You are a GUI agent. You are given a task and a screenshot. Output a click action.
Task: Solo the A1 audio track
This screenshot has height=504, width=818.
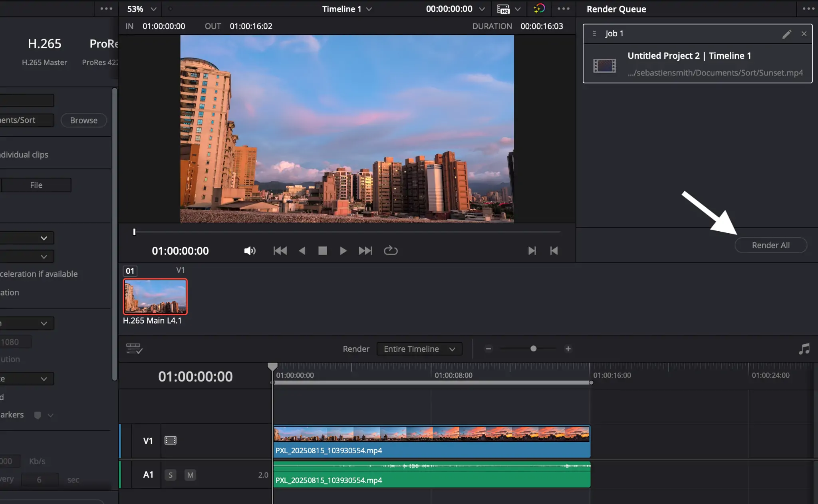point(171,475)
